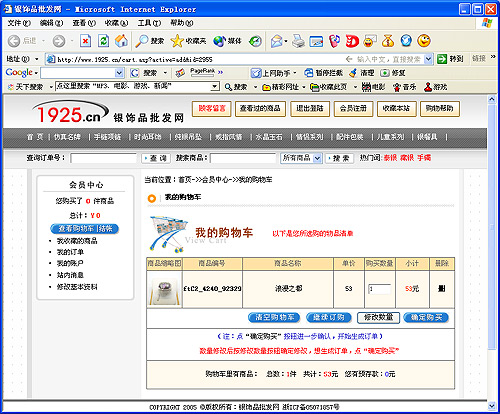This screenshot has height=414, width=500.
Task: Expand the 精彩网址 dropdown arrow
Action: pos(304,87)
